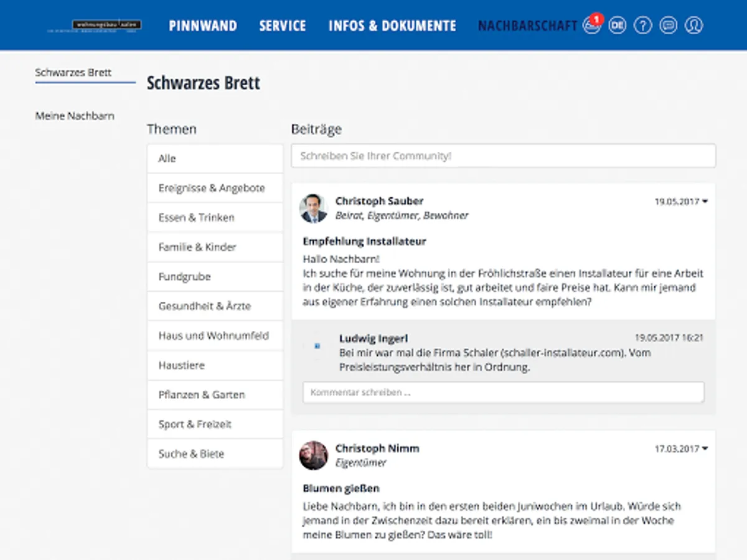Open Ludwig Ingerl's name link
Image resolution: width=747 pixels, height=560 pixels.
click(x=374, y=338)
